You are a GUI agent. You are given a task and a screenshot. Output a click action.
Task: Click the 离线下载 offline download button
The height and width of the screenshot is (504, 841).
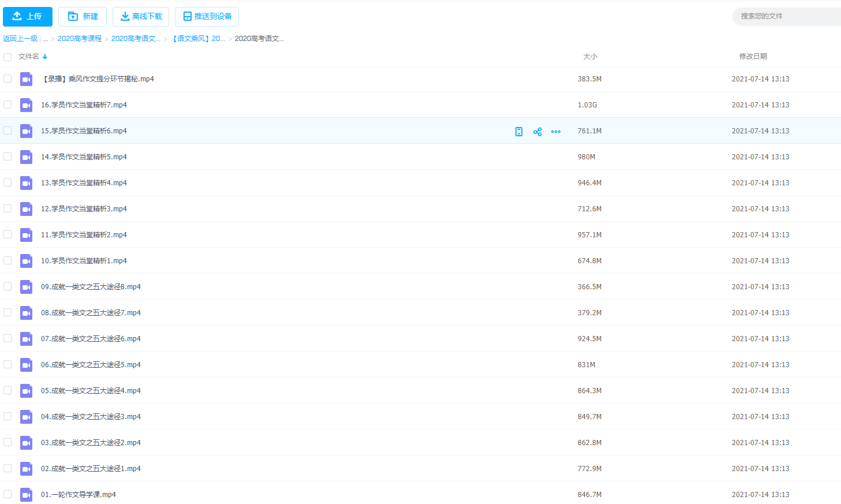pyautogui.click(x=141, y=17)
